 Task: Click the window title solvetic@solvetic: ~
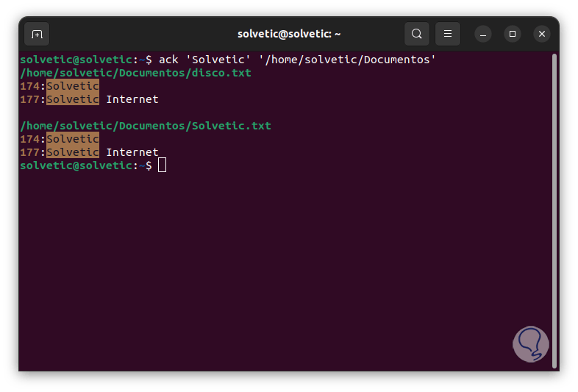289,34
